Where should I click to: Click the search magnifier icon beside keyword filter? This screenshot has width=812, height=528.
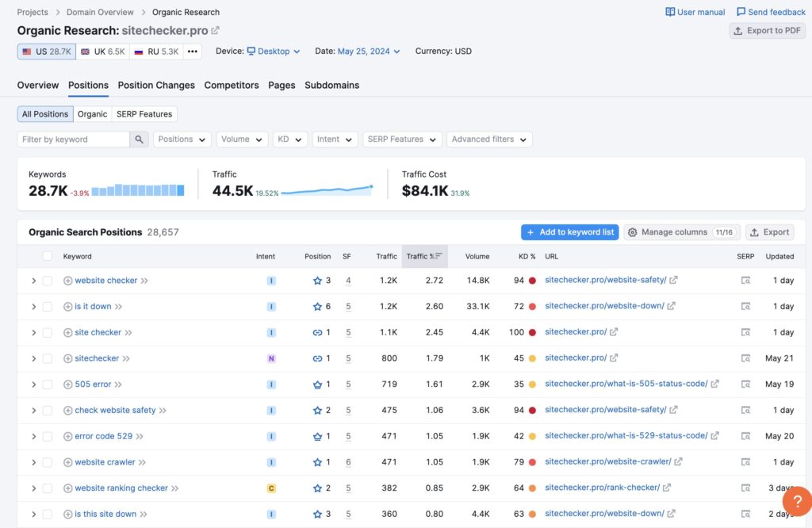point(140,140)
